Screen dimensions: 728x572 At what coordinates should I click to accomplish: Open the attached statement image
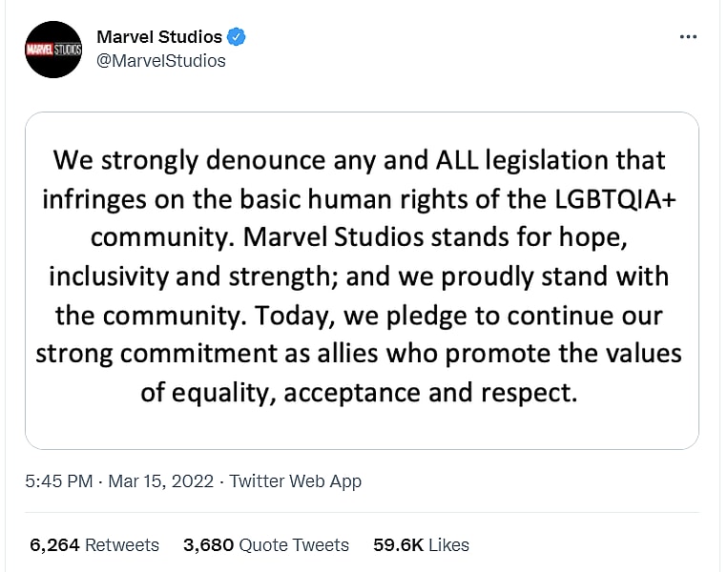point(362,280)
